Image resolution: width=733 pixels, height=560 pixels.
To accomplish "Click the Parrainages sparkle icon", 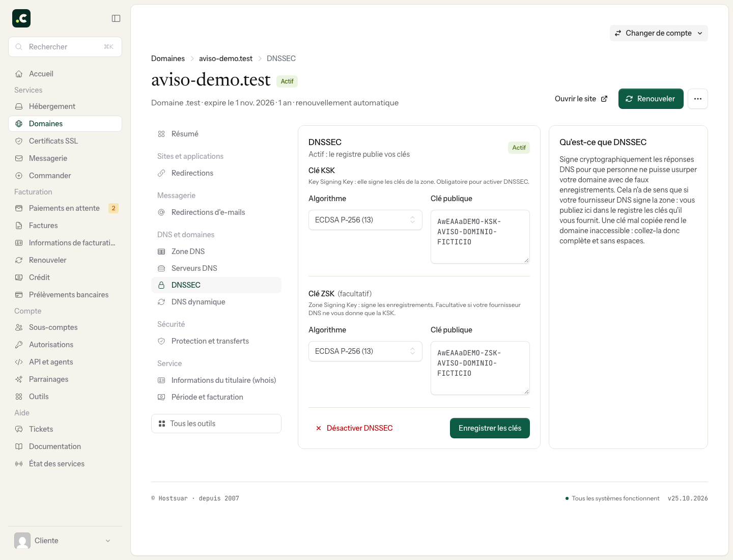I will point(19,379).
